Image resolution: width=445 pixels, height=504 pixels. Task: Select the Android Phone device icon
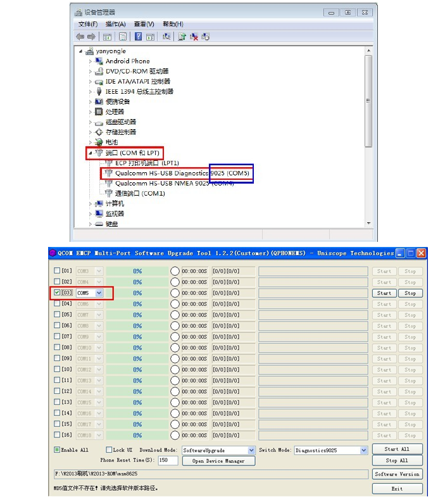[99, 61]
